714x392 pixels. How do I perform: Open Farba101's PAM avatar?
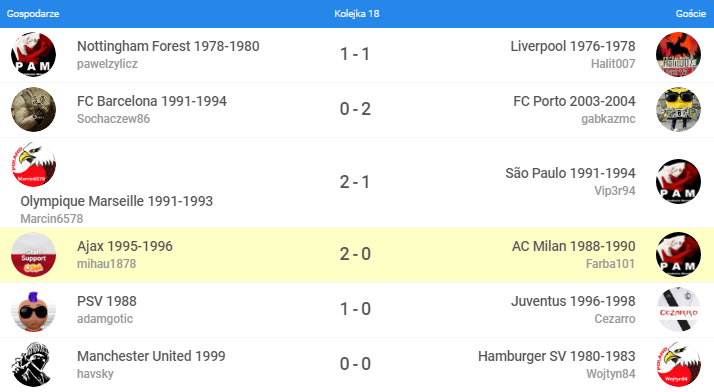click(x=678, y=255)
